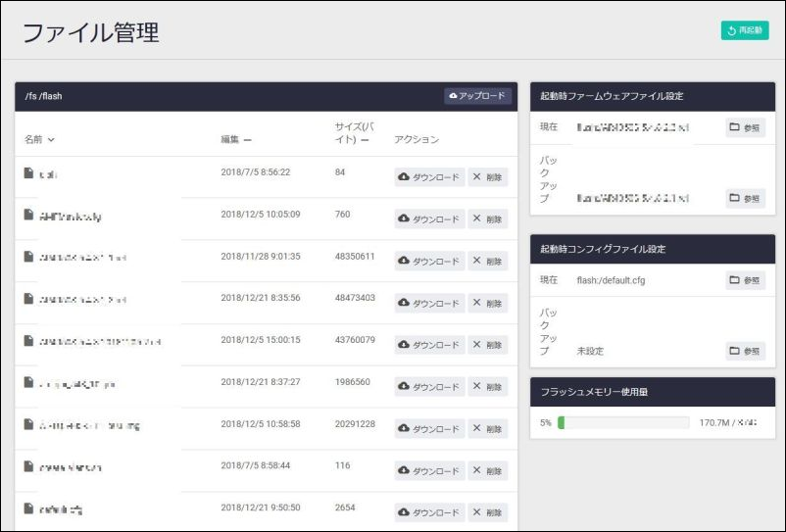
Task: Delete the 48473403-byte file
Action: coord(487,304)
